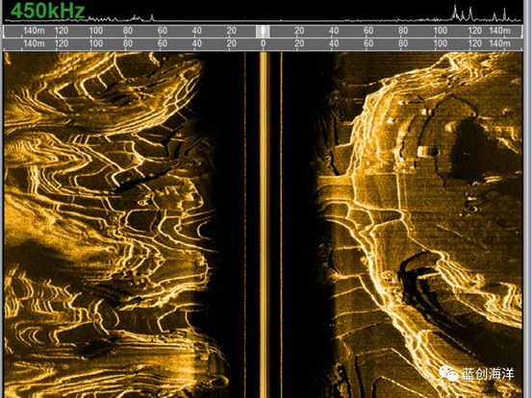532x398 pixels.
Task: Select the green 450kHz frequency label
Action: 48,11
